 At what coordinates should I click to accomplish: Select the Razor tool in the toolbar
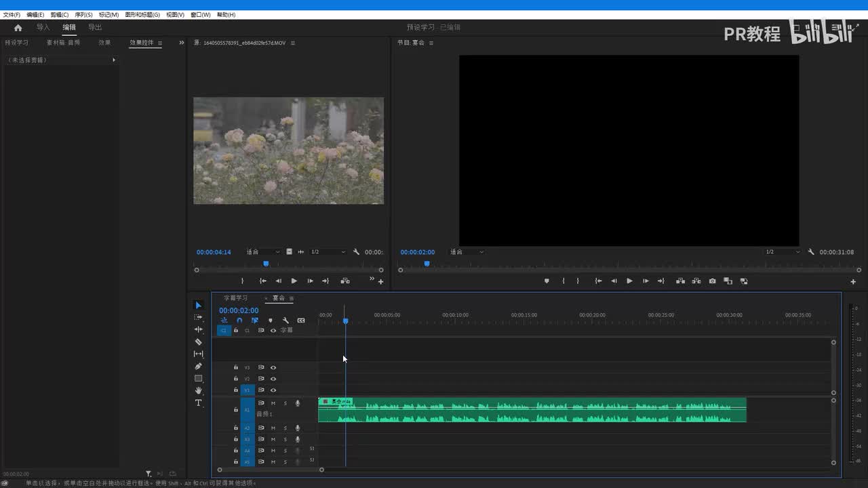coord(198,342)
